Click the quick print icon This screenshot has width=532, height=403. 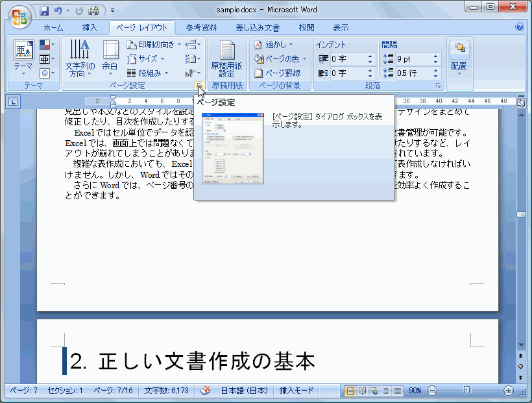tap(93, 11)
